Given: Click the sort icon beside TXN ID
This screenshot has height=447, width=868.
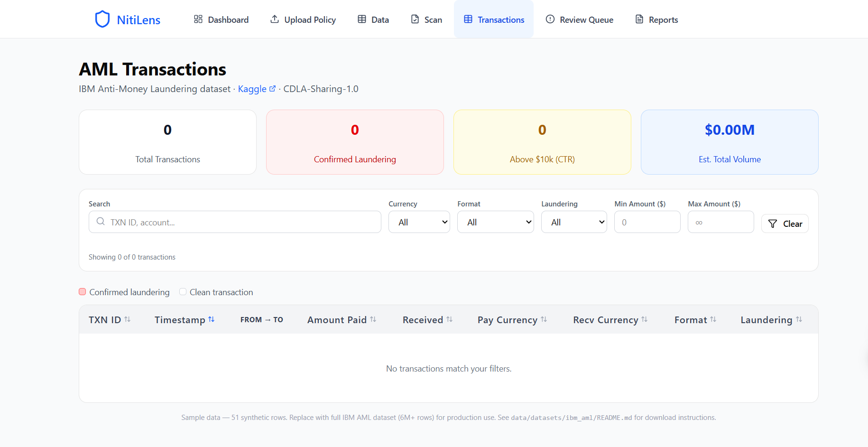Looking at the screenshot, I should click(128, 319).
